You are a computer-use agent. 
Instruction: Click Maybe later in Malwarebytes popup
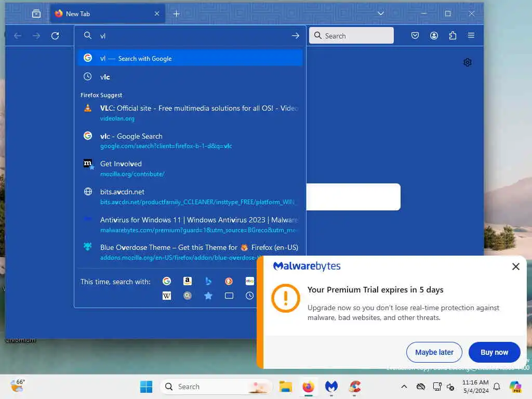point(434,352)
